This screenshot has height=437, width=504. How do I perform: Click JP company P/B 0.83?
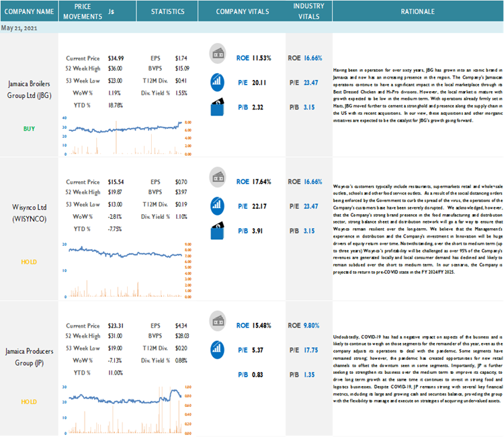click(257, 375)
